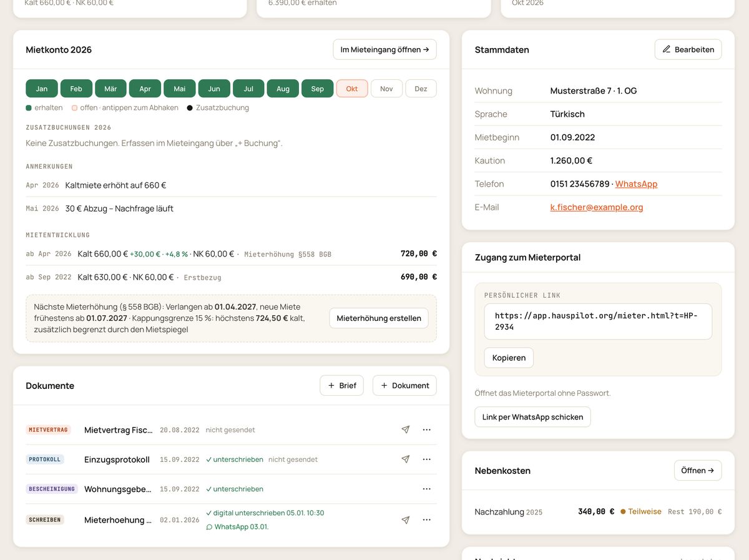Select the personal portal link field

tap(598, 322)
